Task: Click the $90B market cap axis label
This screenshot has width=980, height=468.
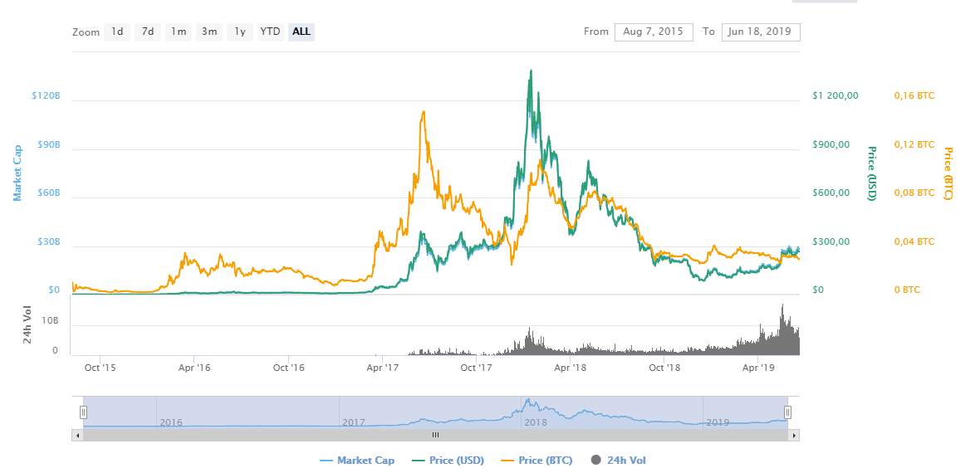Action: (x=48, y=144)
